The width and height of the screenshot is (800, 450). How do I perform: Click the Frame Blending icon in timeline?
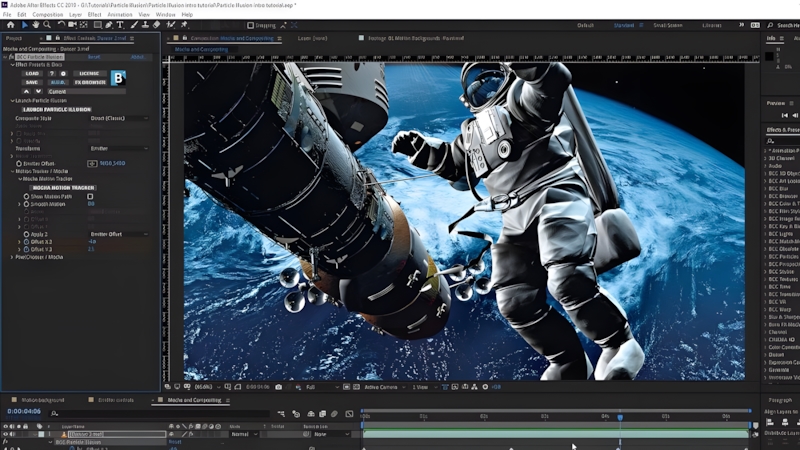tap(322, 414)
